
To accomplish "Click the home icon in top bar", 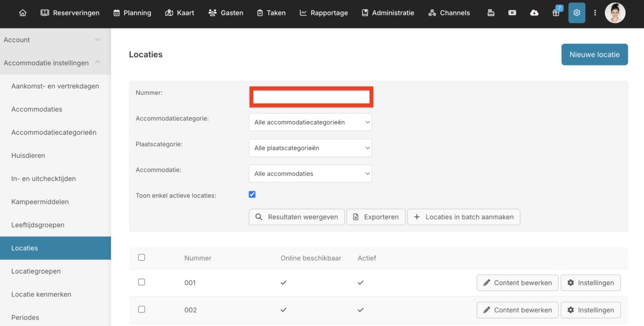I will pyautogui.click(x=23, y=13).
